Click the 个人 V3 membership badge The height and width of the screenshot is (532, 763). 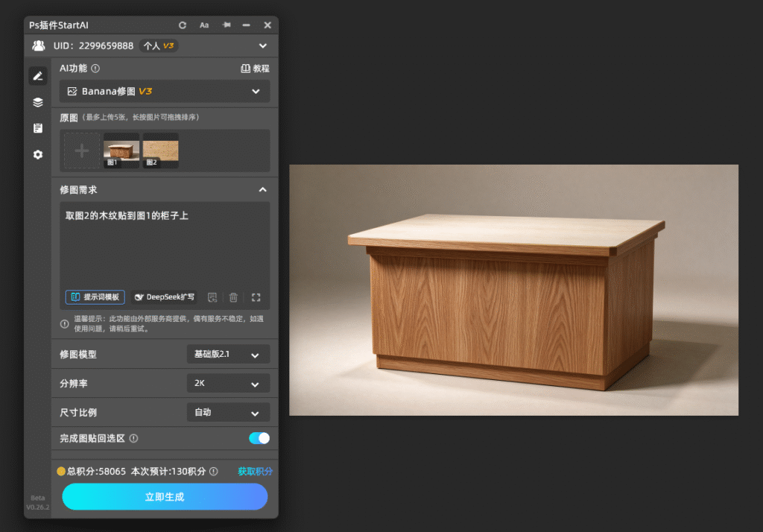point(159,45)
